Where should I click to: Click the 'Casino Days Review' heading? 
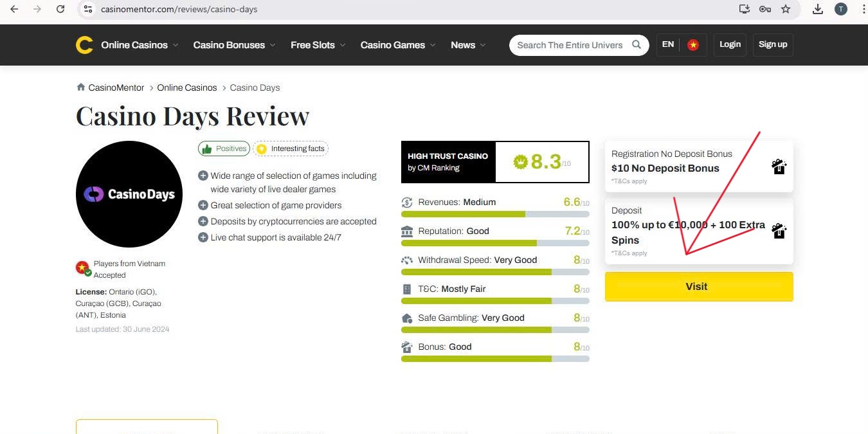192,116
